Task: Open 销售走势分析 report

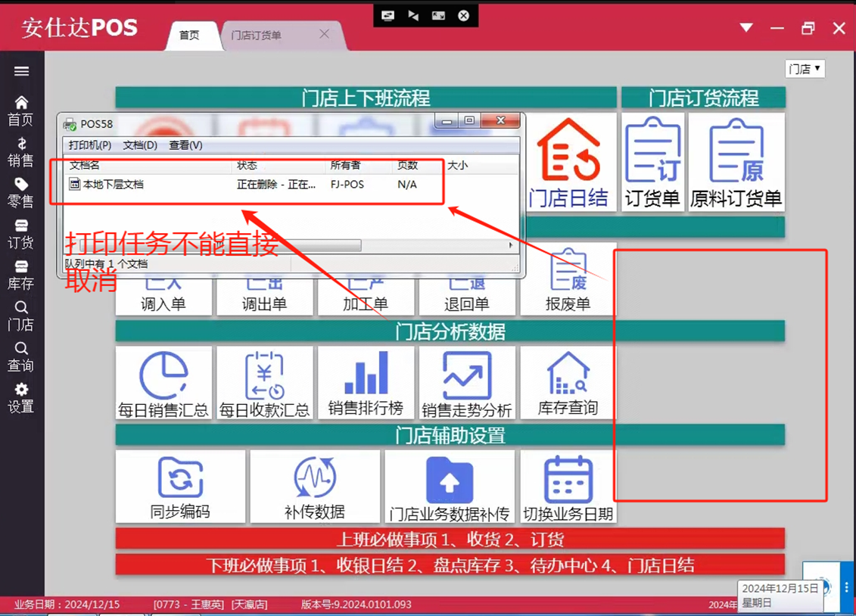Action: click(467, 382)
